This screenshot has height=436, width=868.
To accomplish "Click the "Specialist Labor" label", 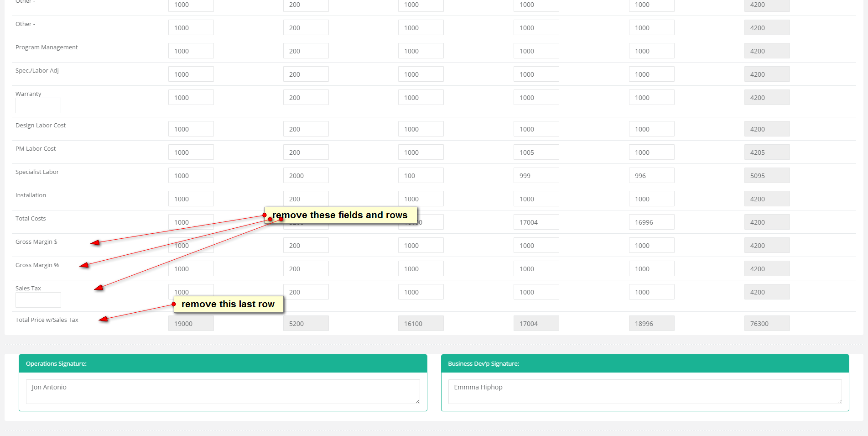I will 37,172.
